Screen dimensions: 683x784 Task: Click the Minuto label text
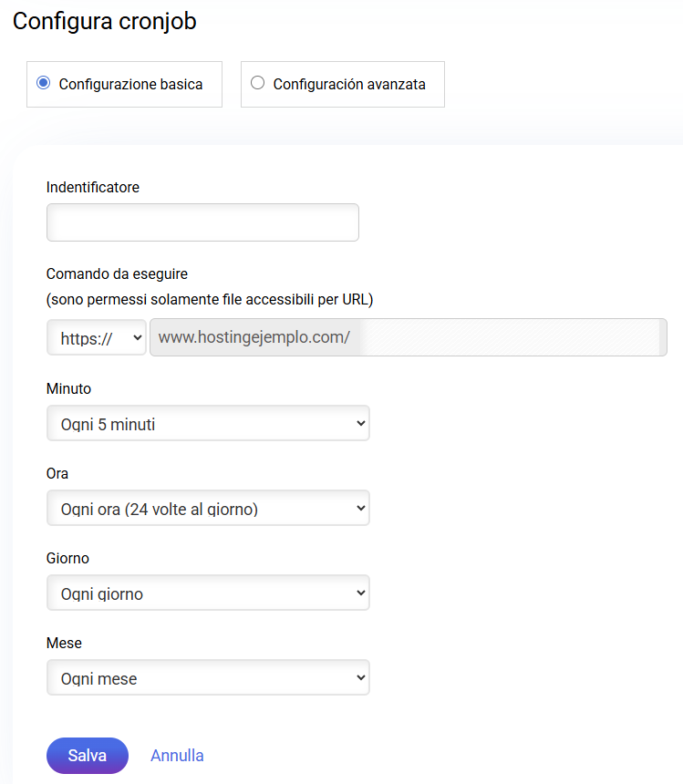coord(68,388)
